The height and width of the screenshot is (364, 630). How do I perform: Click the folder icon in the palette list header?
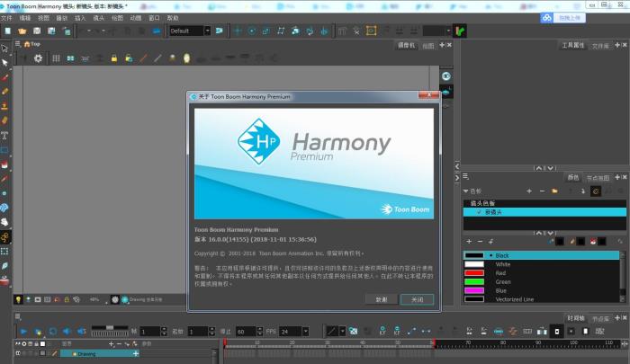(x=555, y=191)
